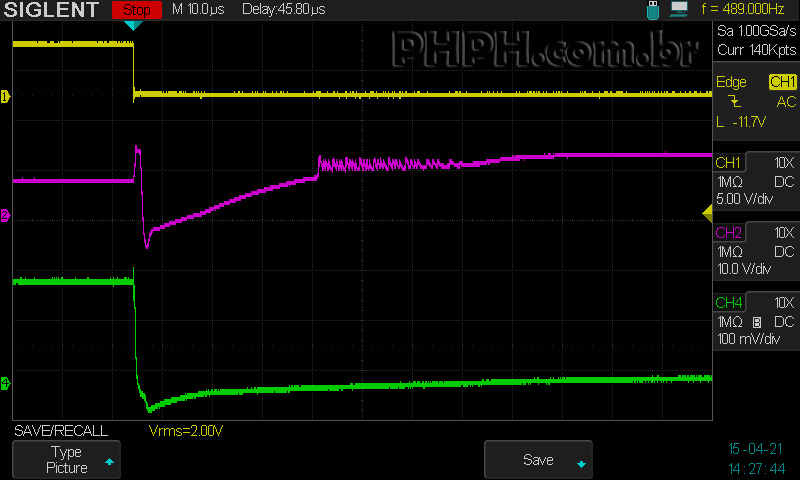800x480 pixels.
Task: Open the Type Picture dropdown
Action: click(x=66, y=460)
